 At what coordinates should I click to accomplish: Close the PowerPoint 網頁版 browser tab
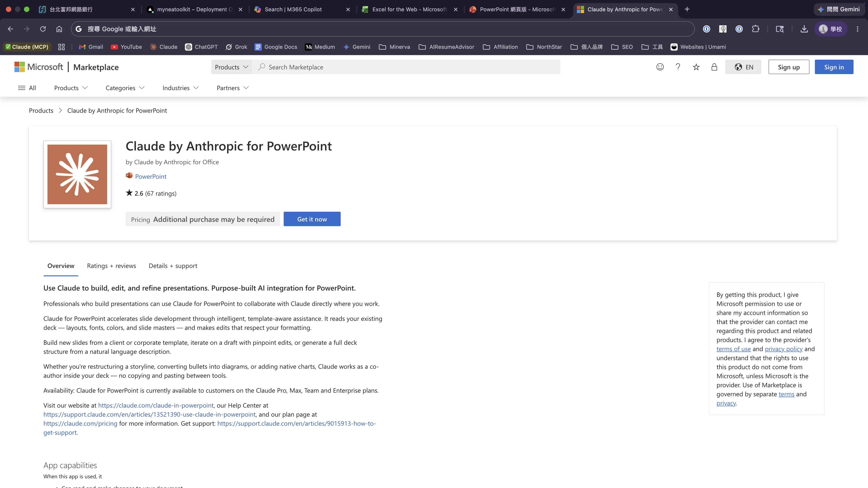[563, 9]
